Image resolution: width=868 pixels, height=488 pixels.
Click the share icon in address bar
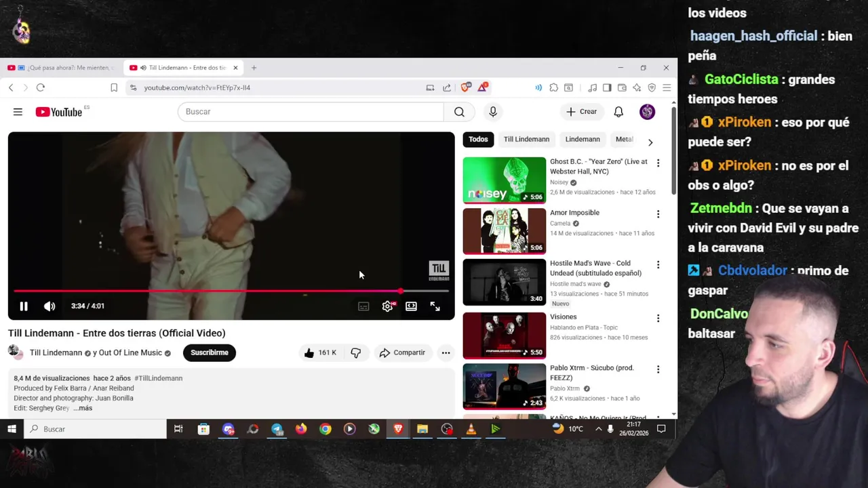447,87
